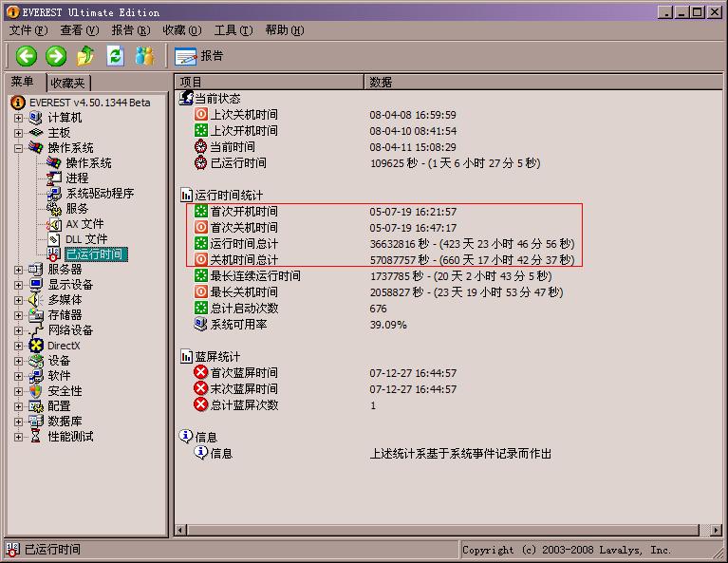This screenshot has height=563, width=728.
Task: Expand the 计算机 tree node
Action: (x=18, y=118)
